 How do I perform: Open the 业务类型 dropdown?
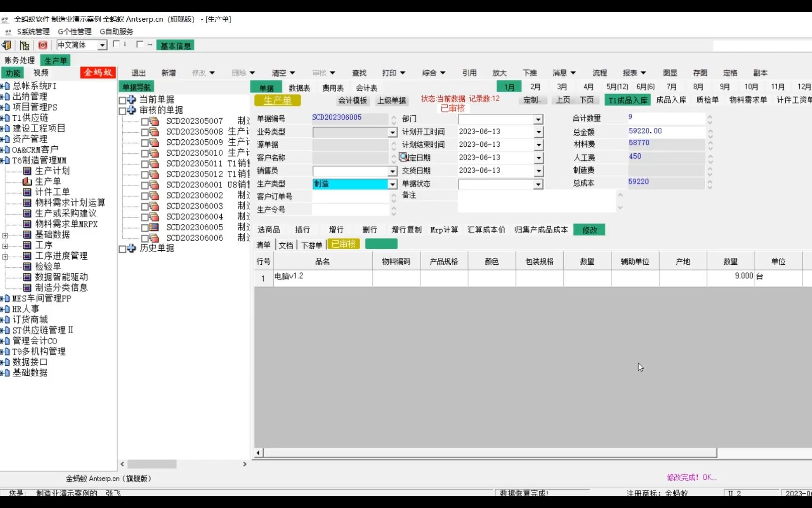(x=392, y=133)
